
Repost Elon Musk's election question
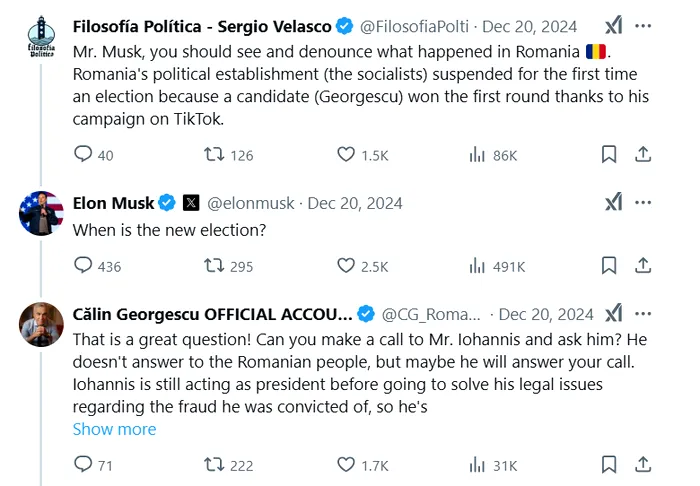(x=214, y=265)
